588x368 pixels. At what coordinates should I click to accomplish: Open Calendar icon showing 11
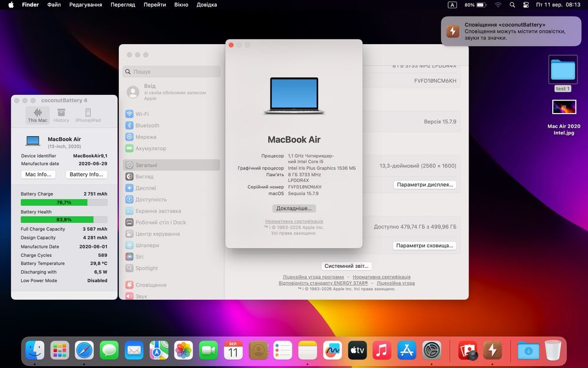coord(233,350)
